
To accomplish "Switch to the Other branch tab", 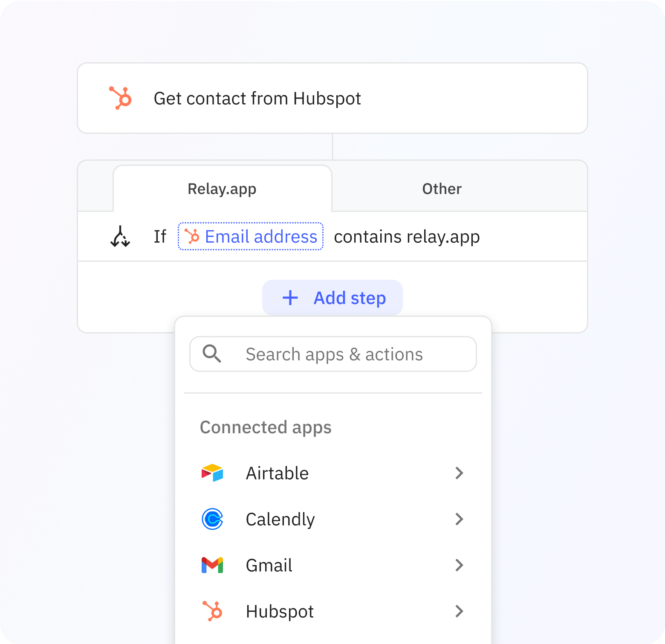I will tap(441, 188).
